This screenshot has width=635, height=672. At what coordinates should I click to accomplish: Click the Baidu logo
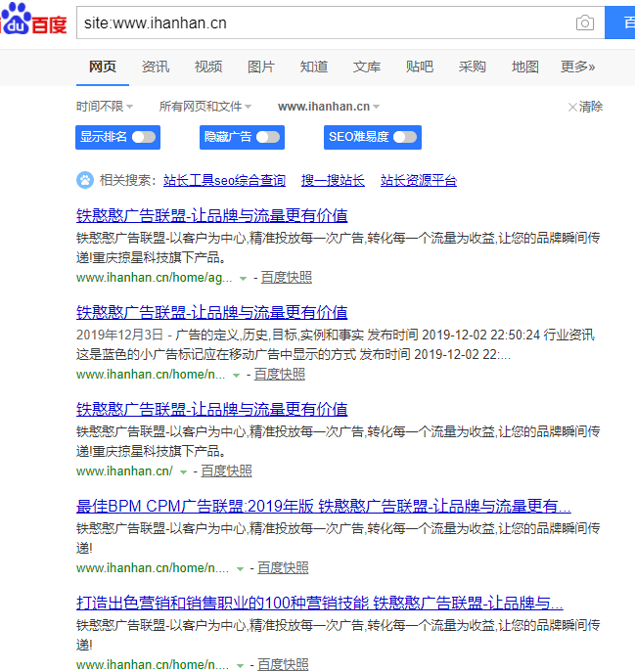(33, 18)
